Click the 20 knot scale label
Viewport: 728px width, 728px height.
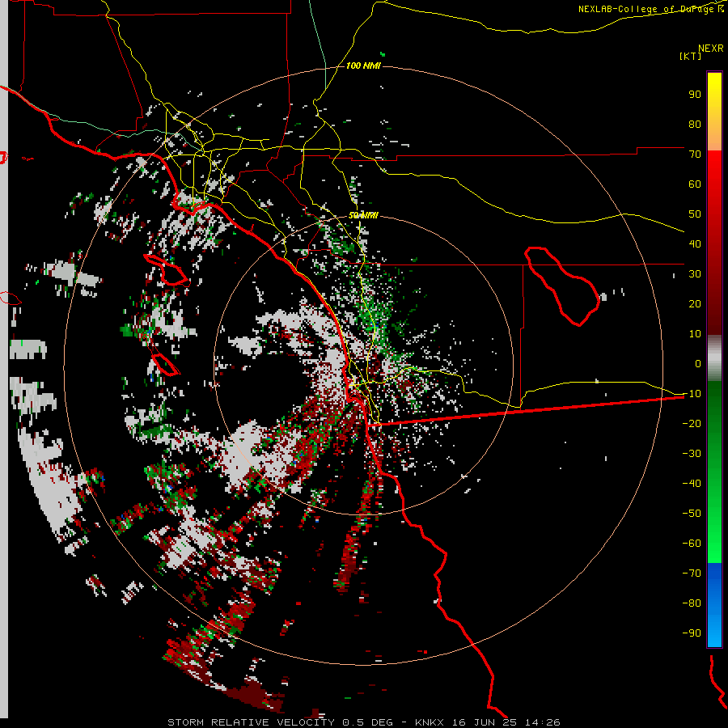pos(695,304)
